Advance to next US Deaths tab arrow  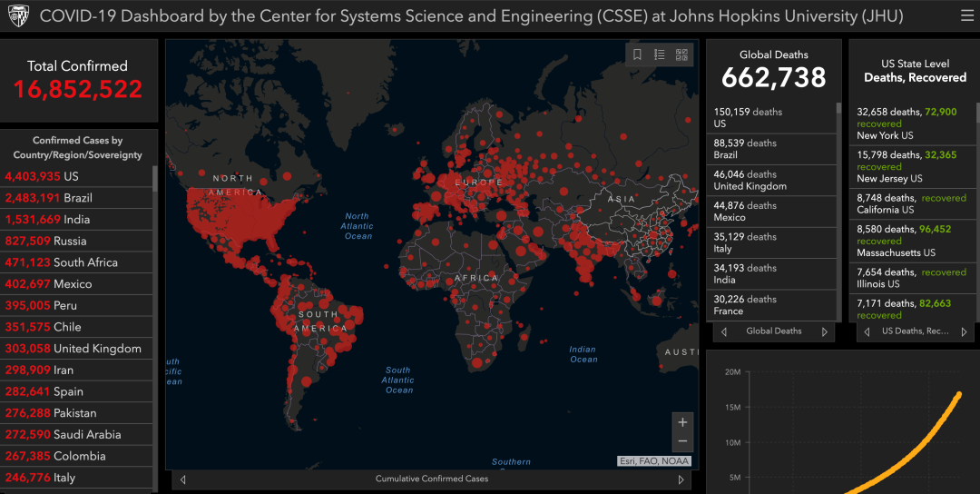[x=965, y=332]
